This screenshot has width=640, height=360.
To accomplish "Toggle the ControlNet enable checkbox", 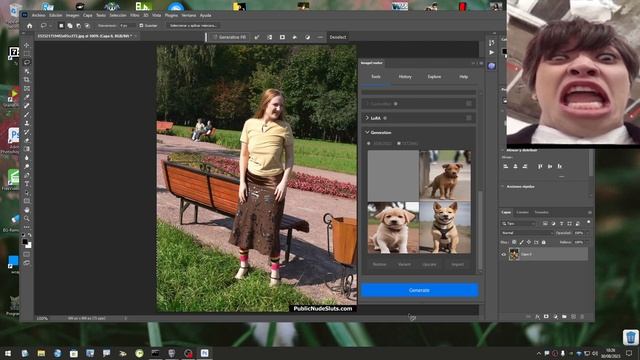I will tap(469, 104).
